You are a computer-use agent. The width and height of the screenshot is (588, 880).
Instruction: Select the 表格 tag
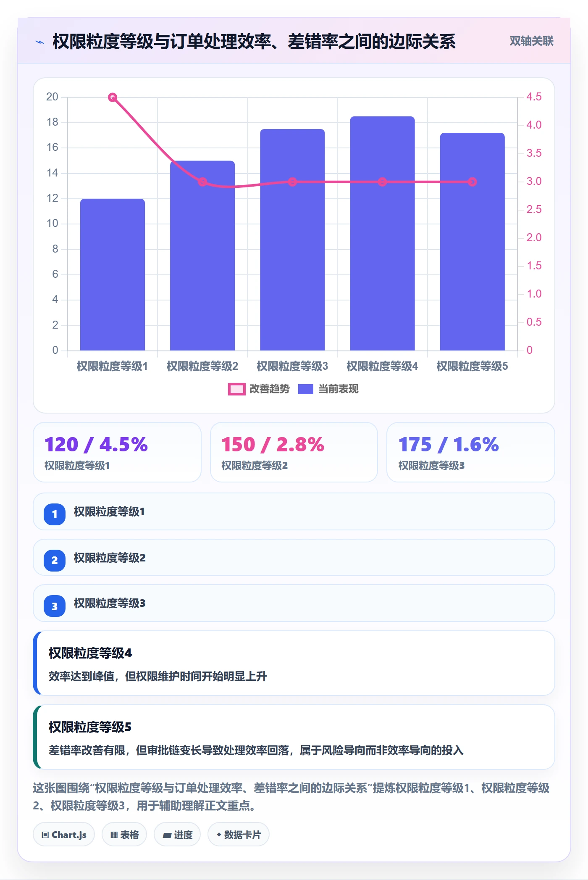point(124,835)
